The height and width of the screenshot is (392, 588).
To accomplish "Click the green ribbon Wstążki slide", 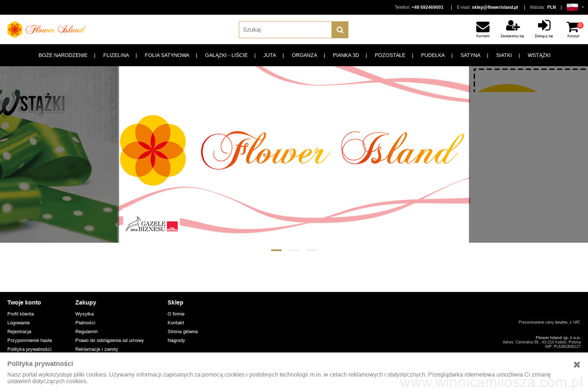I will (x=59, y=155).
